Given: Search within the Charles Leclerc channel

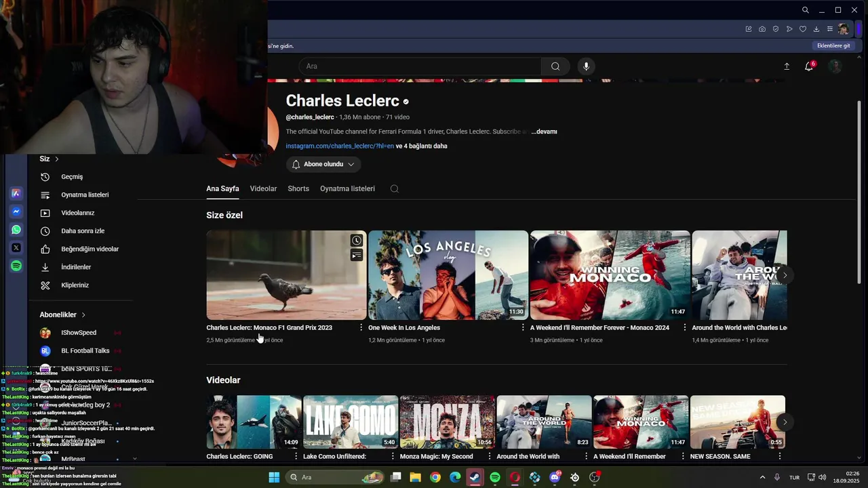Looking at the screenshot, I should (x=395, y=188).
